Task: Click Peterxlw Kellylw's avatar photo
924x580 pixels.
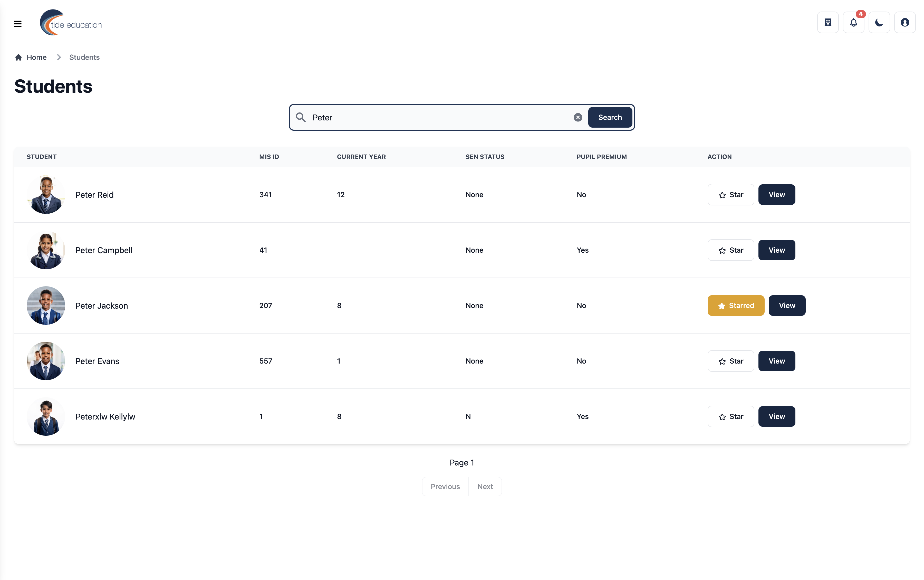Action: [x=46, y=416]
